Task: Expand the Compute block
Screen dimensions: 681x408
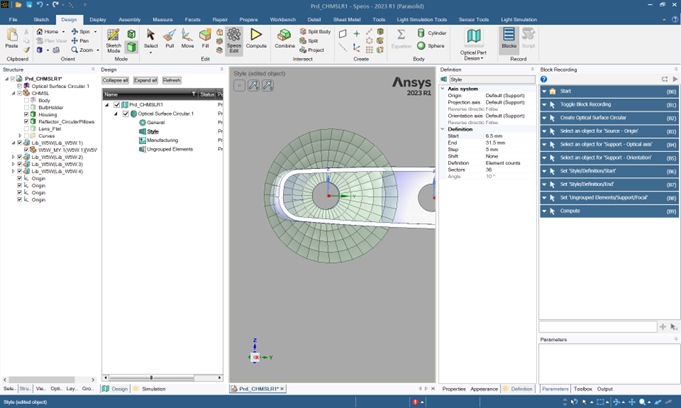Action: 544,211
